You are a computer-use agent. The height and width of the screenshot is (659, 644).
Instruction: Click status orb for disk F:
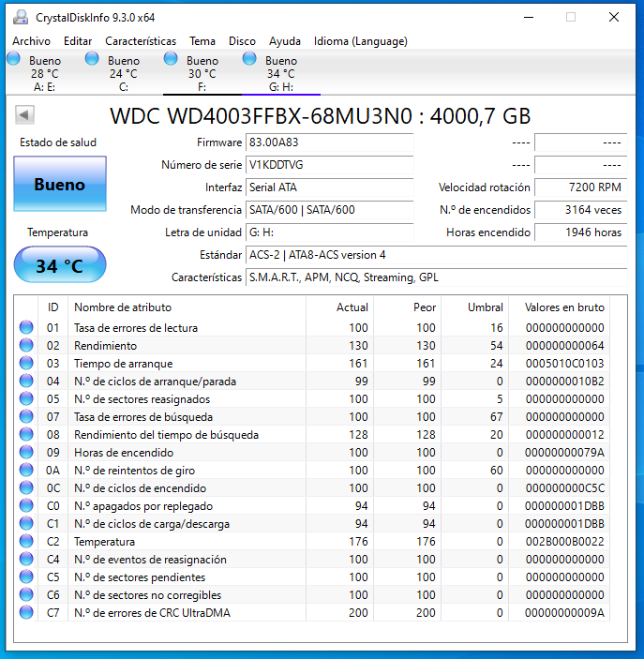pos(171,58)
